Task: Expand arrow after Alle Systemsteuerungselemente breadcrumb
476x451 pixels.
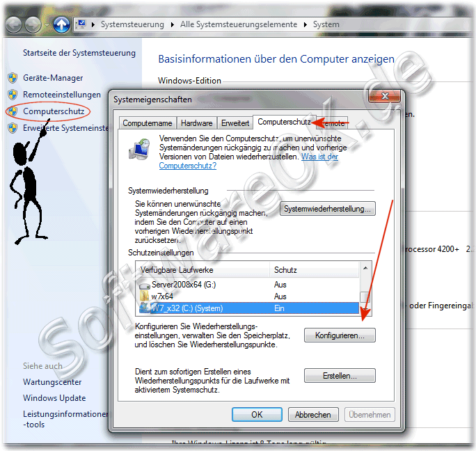Action: click(305, 24)
